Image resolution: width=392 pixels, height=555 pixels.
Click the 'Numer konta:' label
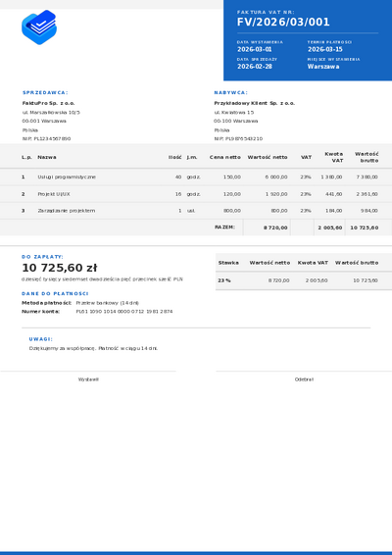(x=41, y=312)
